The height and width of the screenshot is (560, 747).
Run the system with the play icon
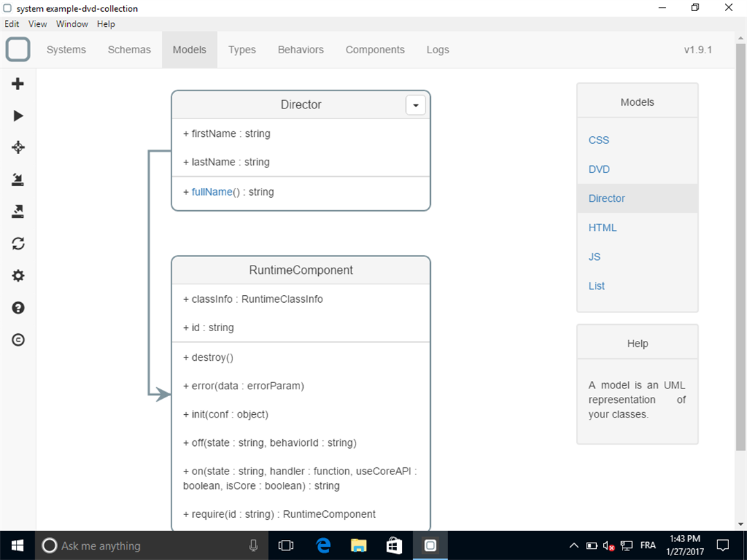click(x=18, y=115)
